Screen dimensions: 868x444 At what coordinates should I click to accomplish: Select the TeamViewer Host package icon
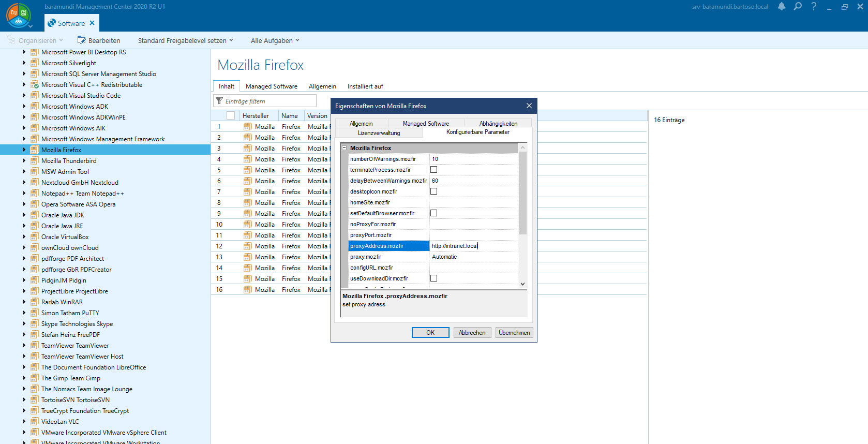(x=35, y=357)
